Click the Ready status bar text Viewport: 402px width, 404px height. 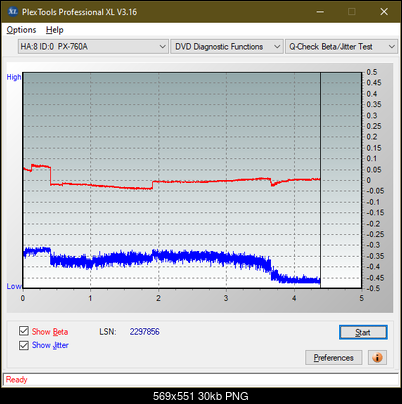click(16, 380)
